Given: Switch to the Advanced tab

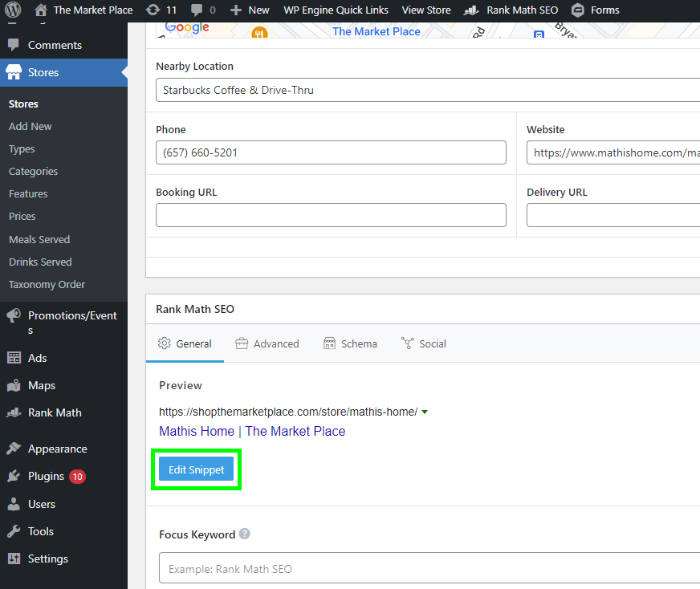Looking at the screenshot, I should [267, 343].
